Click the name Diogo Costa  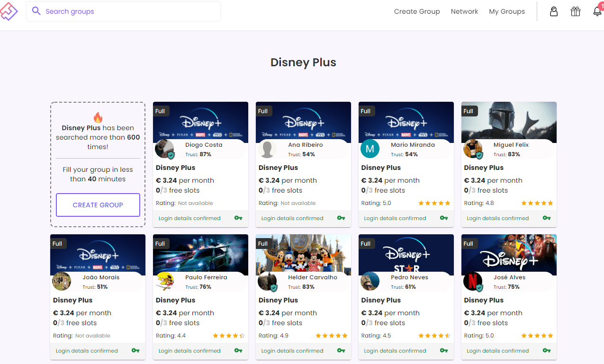pos(204,145)
